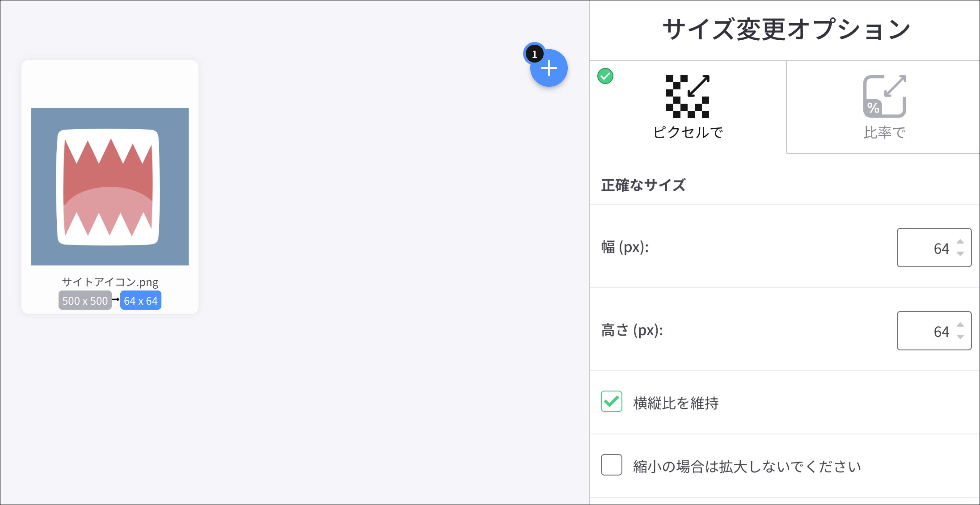Click the サイトアイコン.png filename label
This screenshot has width=980, height=505.
pyautogui.click(x=110, y=282)
